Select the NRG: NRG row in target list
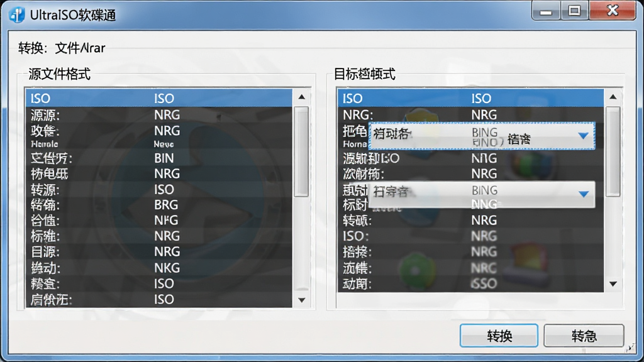This screenshot has height=362, width=644. pos(470,114)
